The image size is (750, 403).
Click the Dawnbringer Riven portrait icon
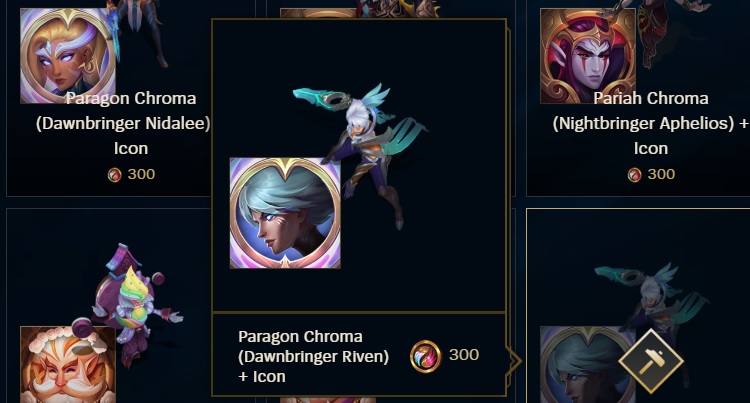coord(285,213)
